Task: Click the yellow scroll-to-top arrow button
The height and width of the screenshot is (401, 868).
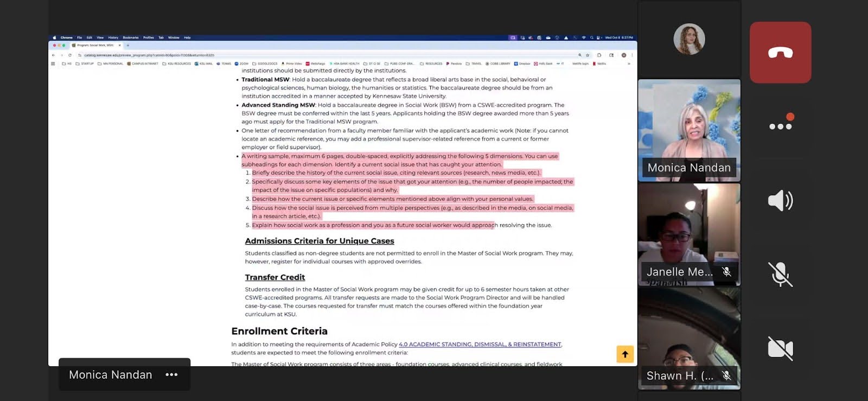Action: click(x=625, y=354)
